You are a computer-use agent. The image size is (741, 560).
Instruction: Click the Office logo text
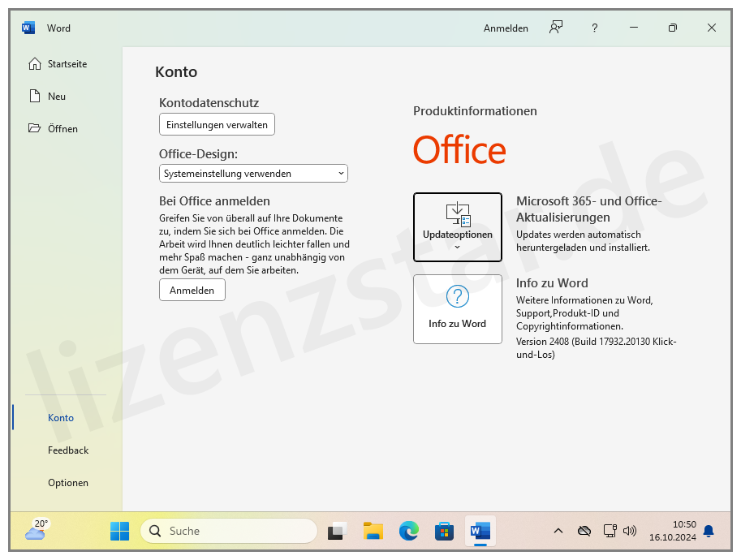click(459, 150)
